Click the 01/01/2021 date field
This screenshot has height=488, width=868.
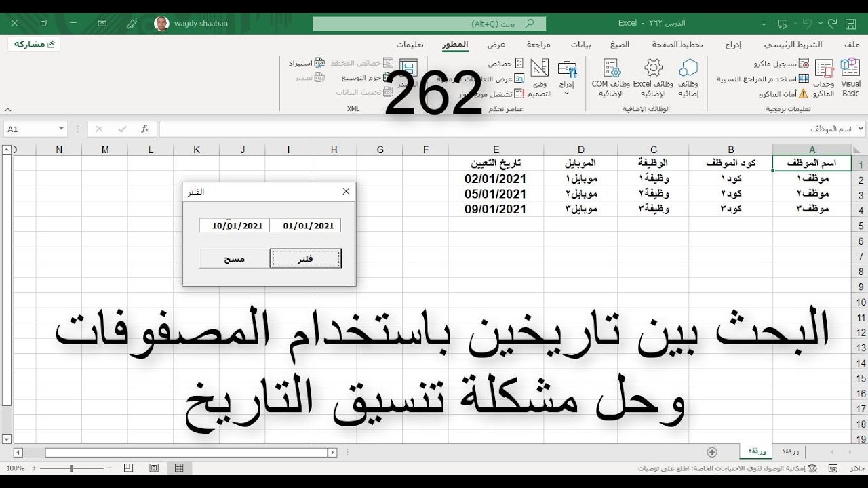(306, 226)
